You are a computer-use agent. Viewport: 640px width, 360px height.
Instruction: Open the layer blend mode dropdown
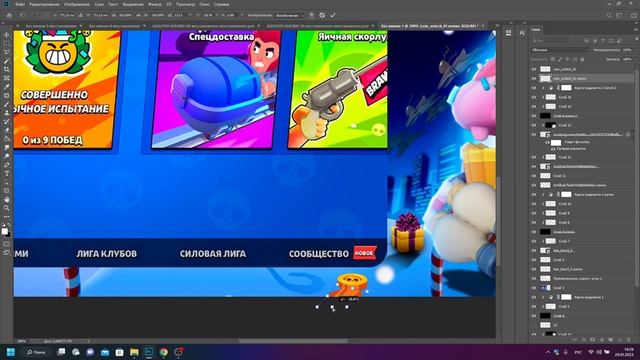(561, 50)
